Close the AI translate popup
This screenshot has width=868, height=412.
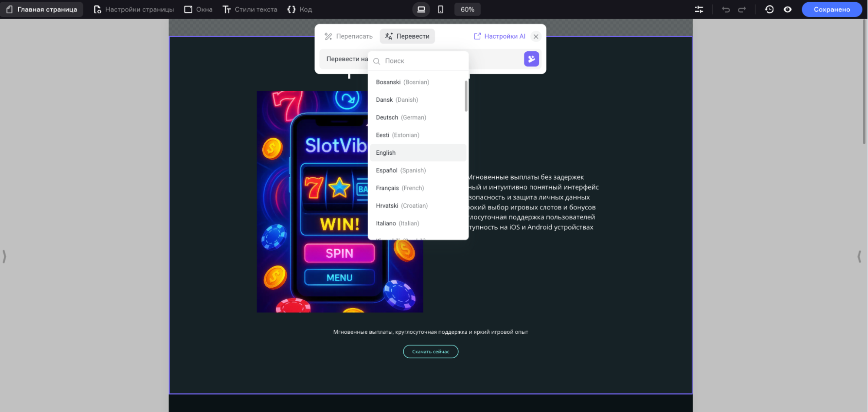pos(536,37)
